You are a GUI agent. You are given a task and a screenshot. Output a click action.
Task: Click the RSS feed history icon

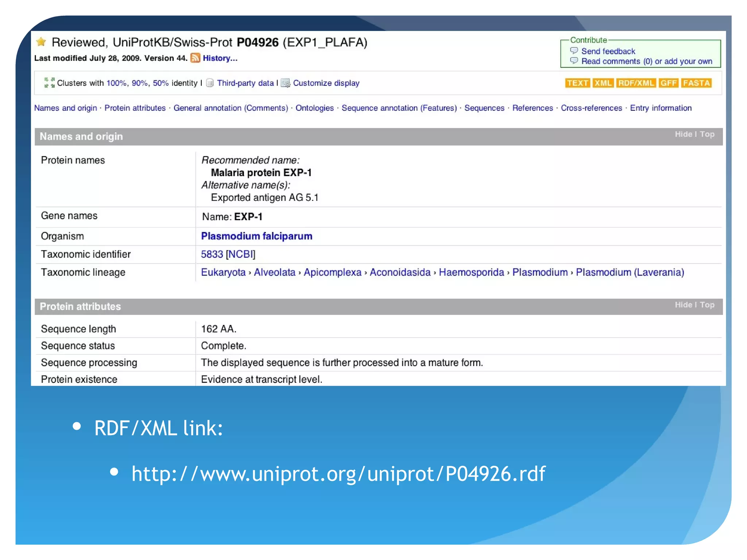(196, 58)
